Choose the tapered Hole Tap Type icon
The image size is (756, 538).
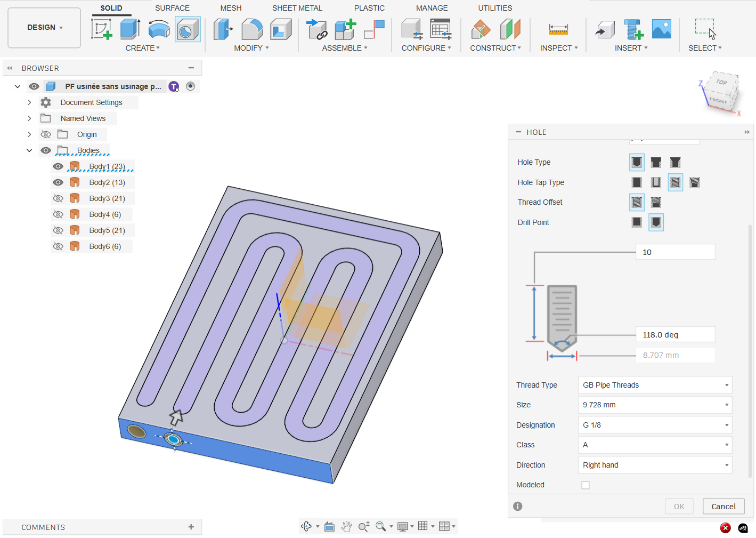click(695, 182)
